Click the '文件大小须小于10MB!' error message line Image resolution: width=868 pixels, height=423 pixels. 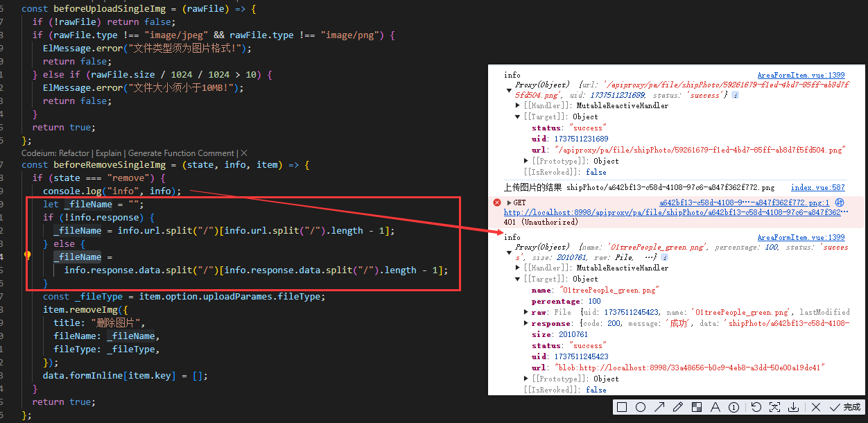point(144,88)
